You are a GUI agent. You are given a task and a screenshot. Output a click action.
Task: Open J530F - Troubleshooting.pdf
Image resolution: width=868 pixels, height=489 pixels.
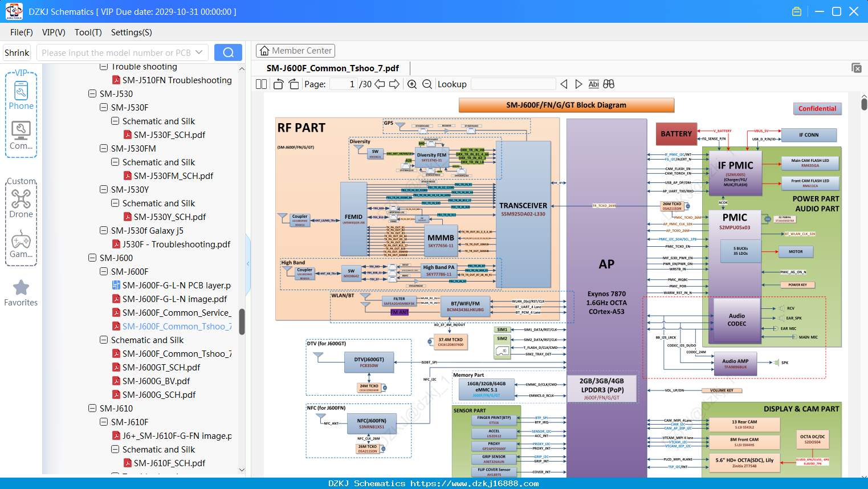[x=176, y=244]
